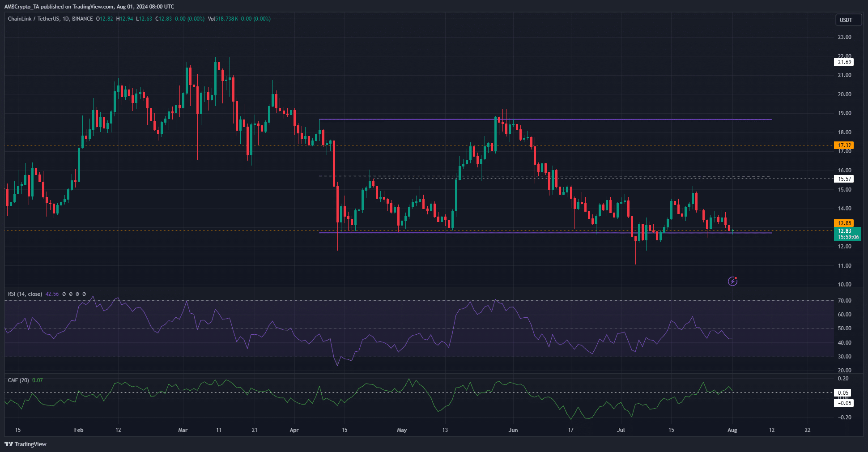Click the 21.69 price label on the axis
Screen dimensions: 868x452
pos(844,62)
